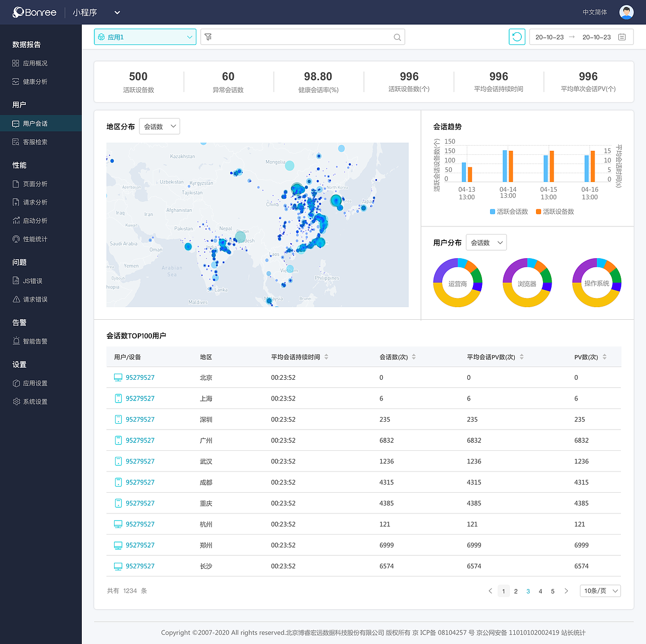
Task: Click the 运营商 donut chart
Action: click(x=458, y=283)
